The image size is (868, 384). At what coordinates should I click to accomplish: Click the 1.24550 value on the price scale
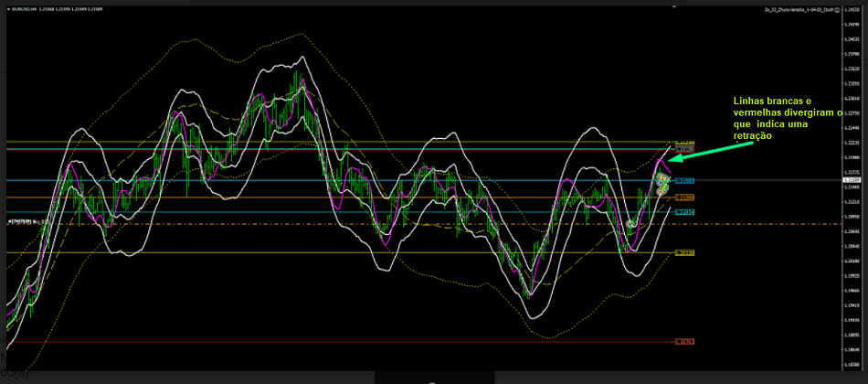[852, 9]
